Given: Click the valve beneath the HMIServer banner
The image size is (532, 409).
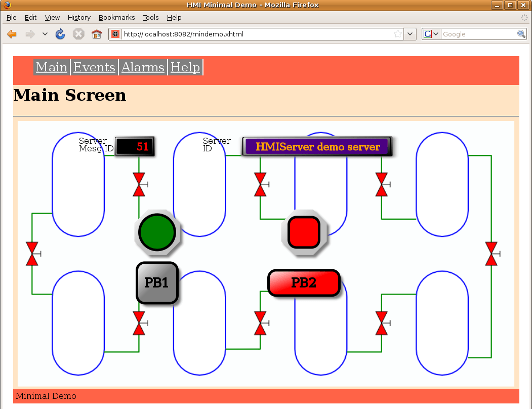Looking at the screenshot, I should 261,184.
